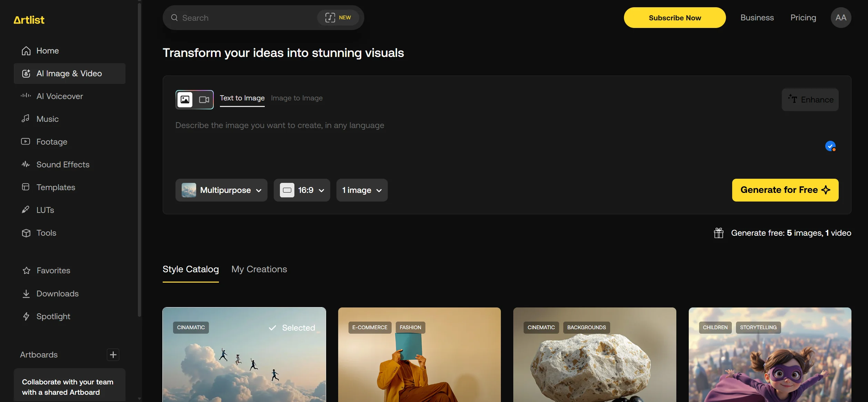The width and height of the screenshot is (868, 402).
Task: Click the Generate for Free button
Action: [785, 190]
